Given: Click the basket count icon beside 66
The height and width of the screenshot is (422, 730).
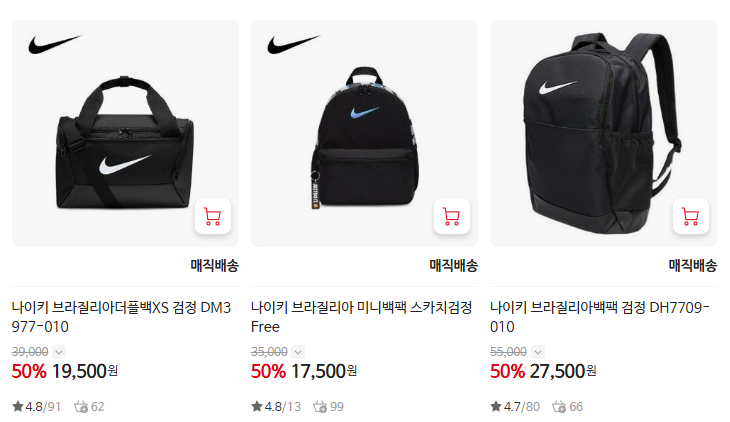Looking at the screenshot, I should (559, 407).
